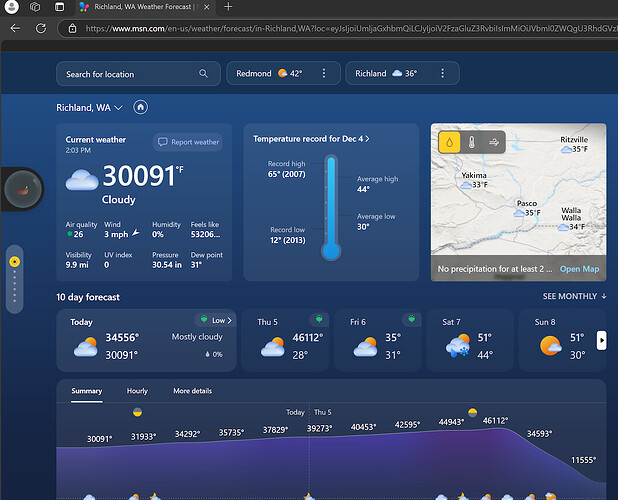Screen dimensions: 618x500
Task: Switch to the More details tab
Action: point(192,391)
